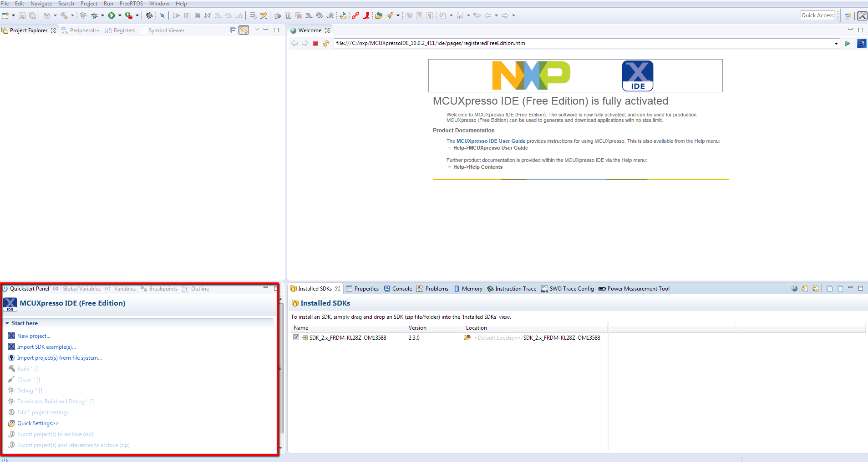Collapse the Start here section
Image resolution: width=868 pixels, height=462 pixels.
[x=7, y=323]
